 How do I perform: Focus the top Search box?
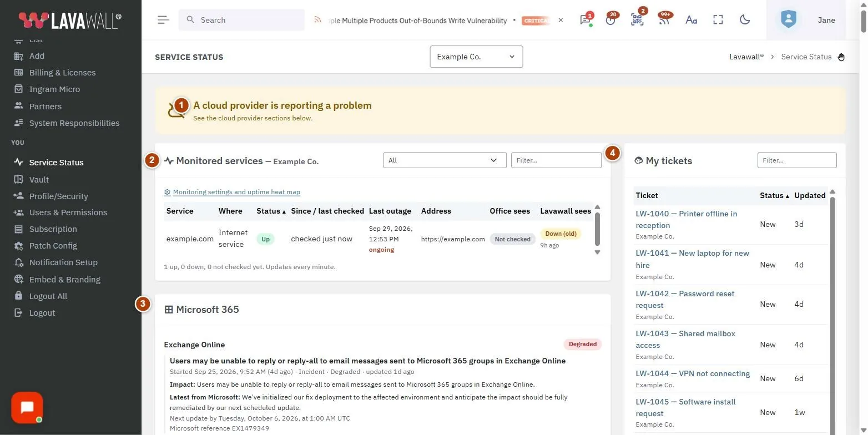(241, 20)
